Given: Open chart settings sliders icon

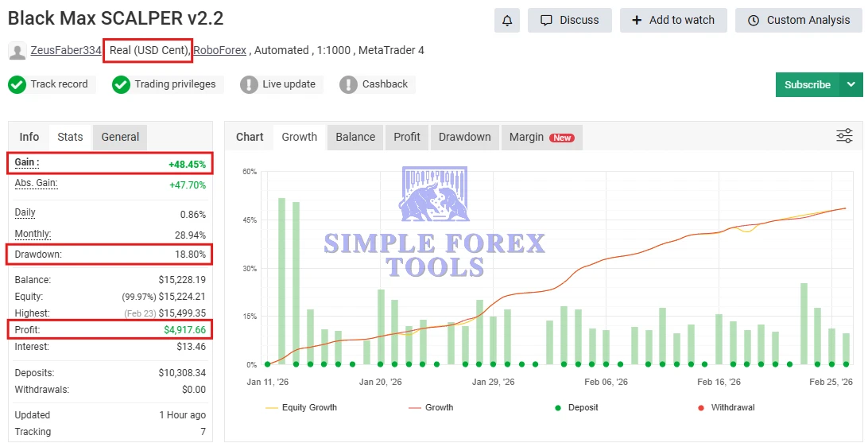Looking at the screenshot, I should [x=844, y=136].
